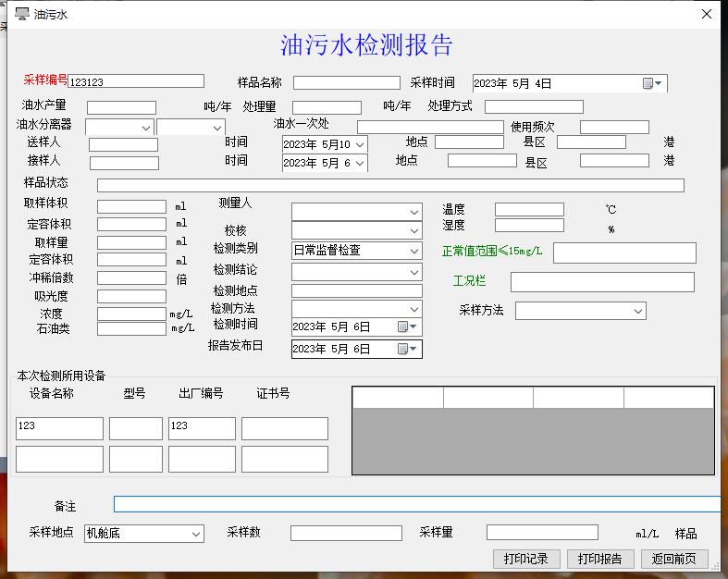Click the 采样编号 input field

[x=136, y=81]
